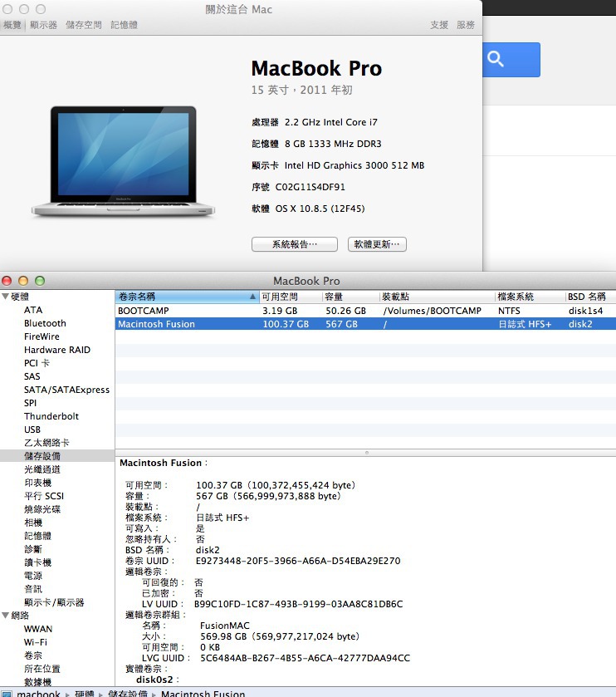Click the /Volumes/BOOTCAMP mount point cell
This screenshot has height=697, width=616.
(433, 311)
